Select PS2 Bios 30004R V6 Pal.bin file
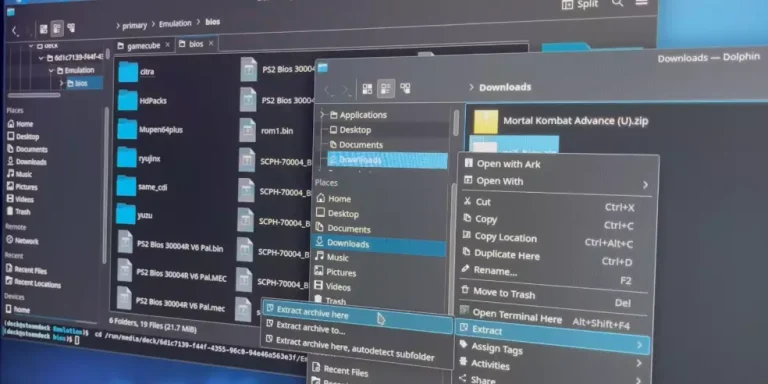This screenshot has width=768, height=384. click(x=170, y=243)
